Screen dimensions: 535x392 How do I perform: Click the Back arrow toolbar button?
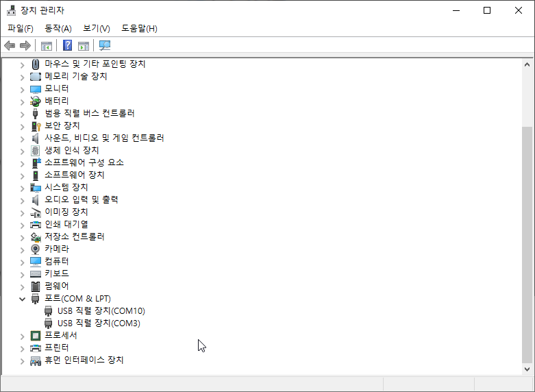pos(10,45)
